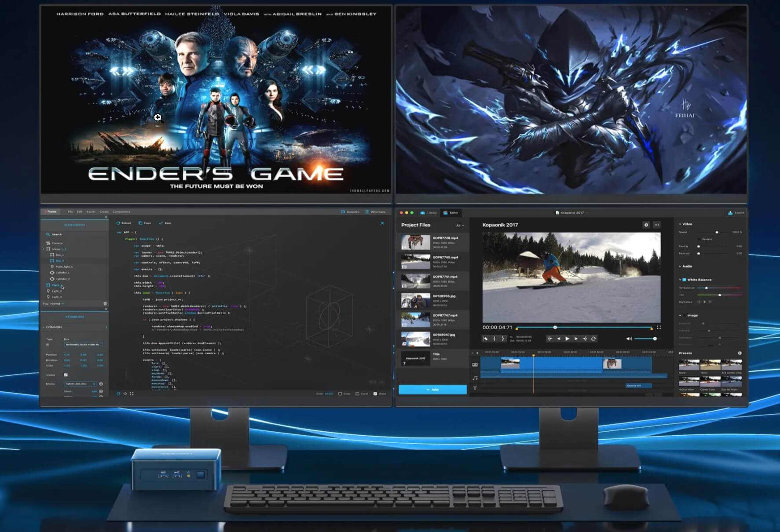Jump to the in point of the clip

click(x=550, y=339)
